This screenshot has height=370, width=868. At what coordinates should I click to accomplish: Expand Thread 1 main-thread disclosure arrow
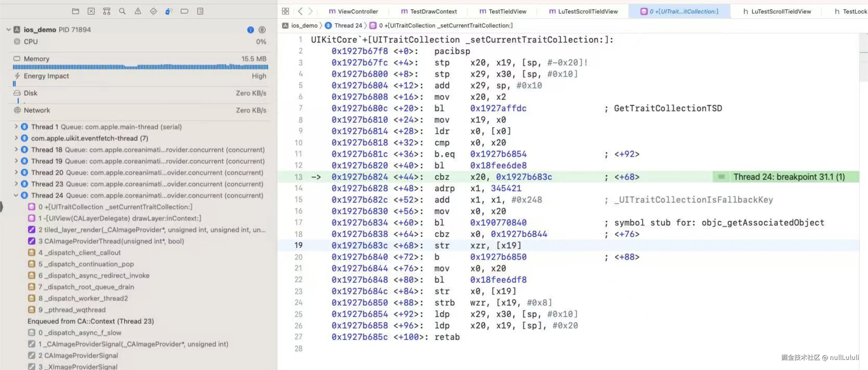16,127
